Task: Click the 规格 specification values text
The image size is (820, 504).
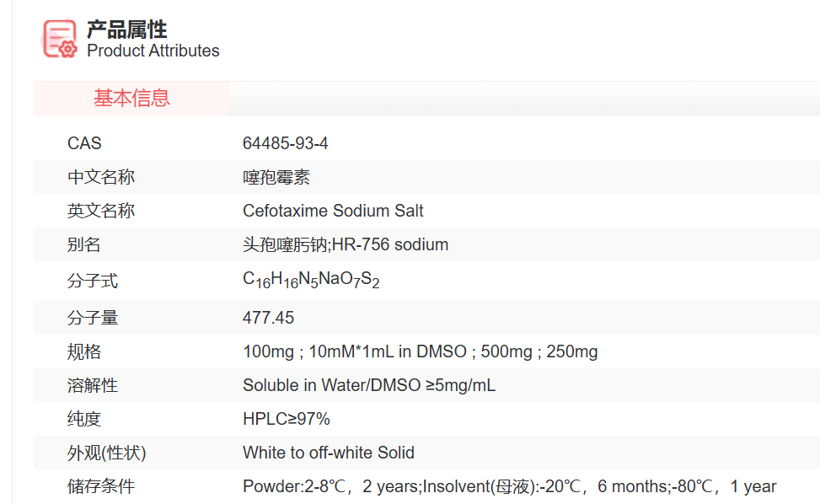Action: tap(421, 351)
